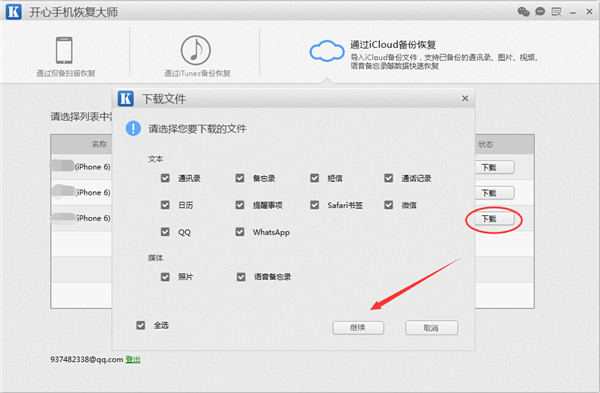Uncheck the 备忘录 checkbox
The image size is (600, 393).
[240, 178]
